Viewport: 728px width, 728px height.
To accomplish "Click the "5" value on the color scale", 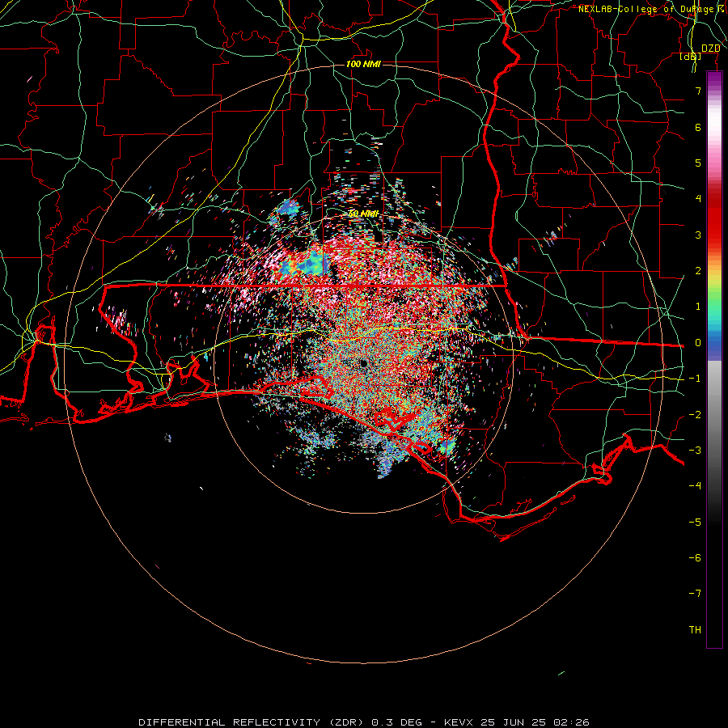I will click(698, 163).
